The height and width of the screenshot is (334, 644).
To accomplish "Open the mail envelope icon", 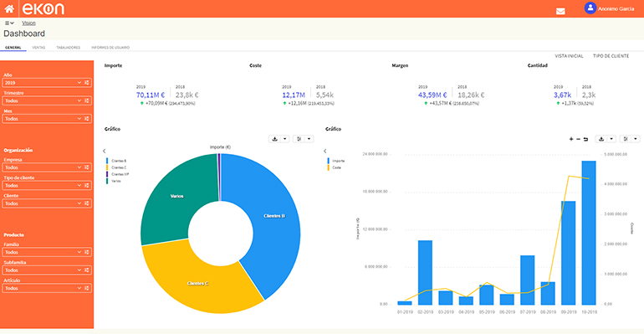I will point(560,11).
